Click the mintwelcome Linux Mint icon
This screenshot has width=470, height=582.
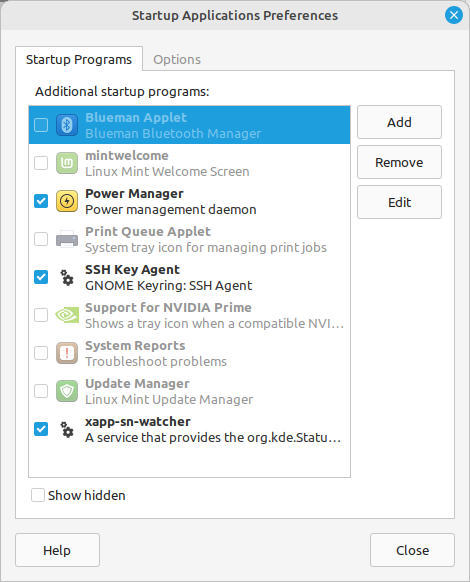[67, 163]
